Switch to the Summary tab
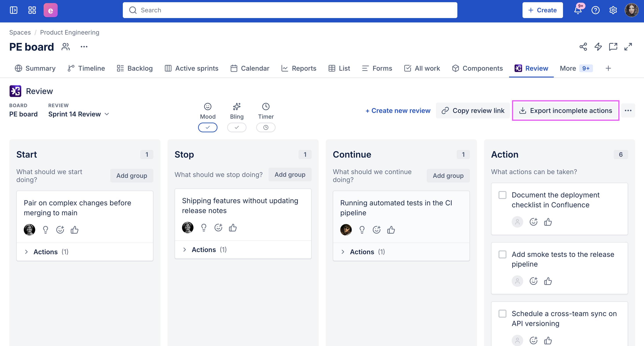 [35, 68]
